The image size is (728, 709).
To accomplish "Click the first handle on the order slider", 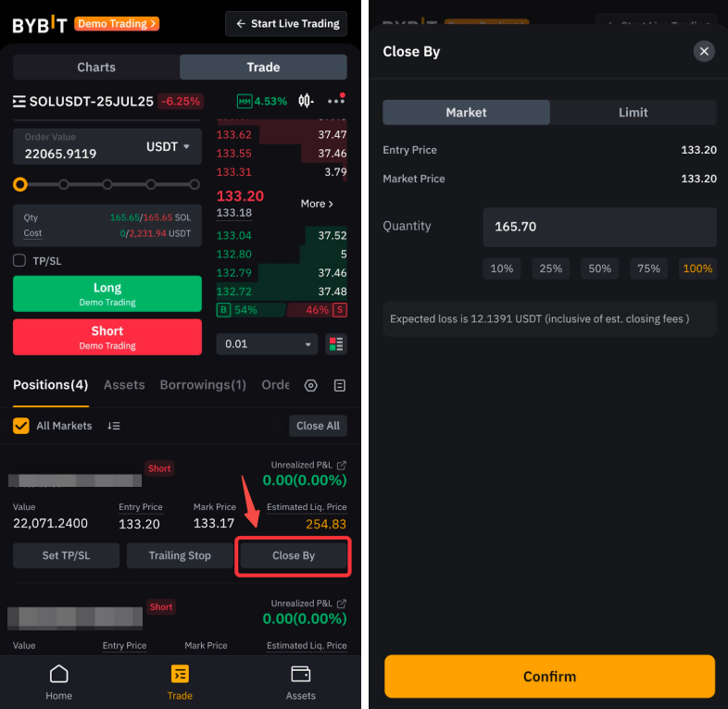I will (x=19, y=184).
